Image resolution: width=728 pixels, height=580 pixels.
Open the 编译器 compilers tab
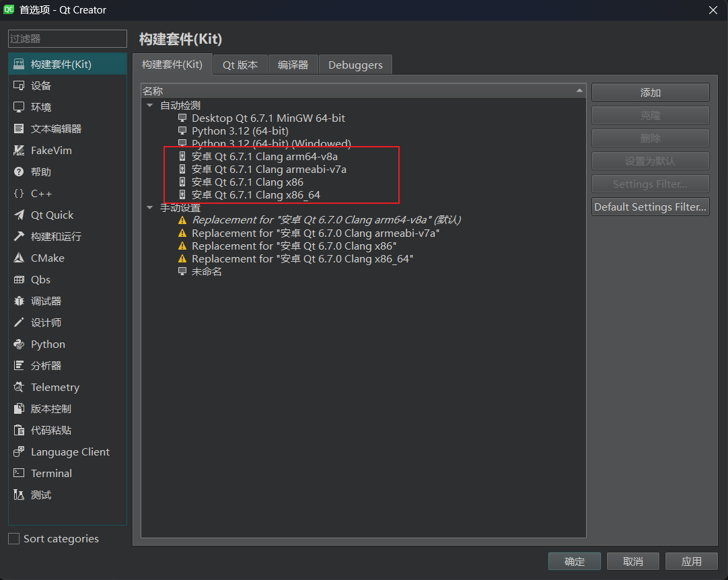[293, 65]
